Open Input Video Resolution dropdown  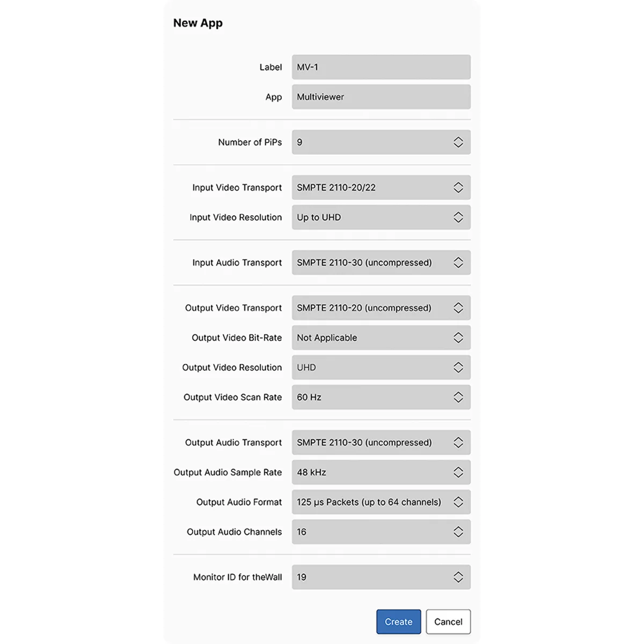tap(381, 217)
